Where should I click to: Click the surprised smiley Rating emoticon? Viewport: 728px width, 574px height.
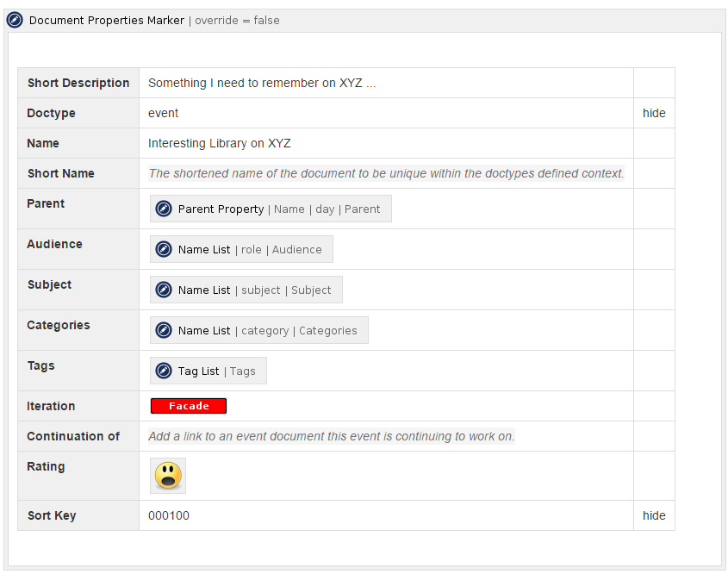pos(168,476)
